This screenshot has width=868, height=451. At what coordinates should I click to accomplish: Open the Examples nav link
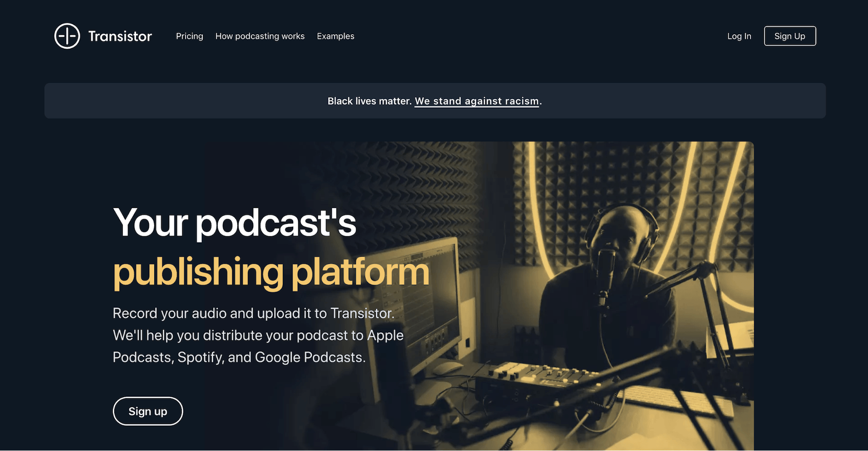335,36
